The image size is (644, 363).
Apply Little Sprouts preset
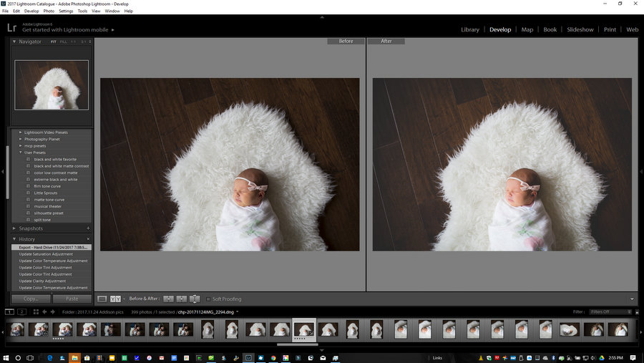point(46,193)
